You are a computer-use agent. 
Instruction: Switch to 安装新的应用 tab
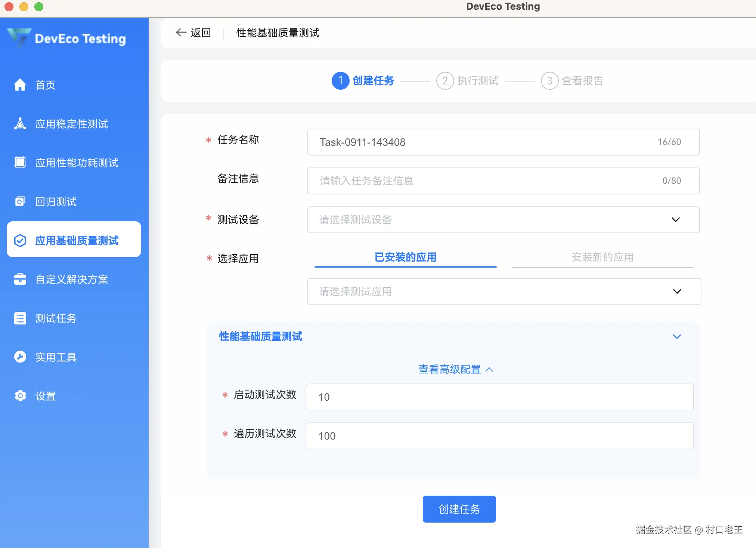coord(602,257)
